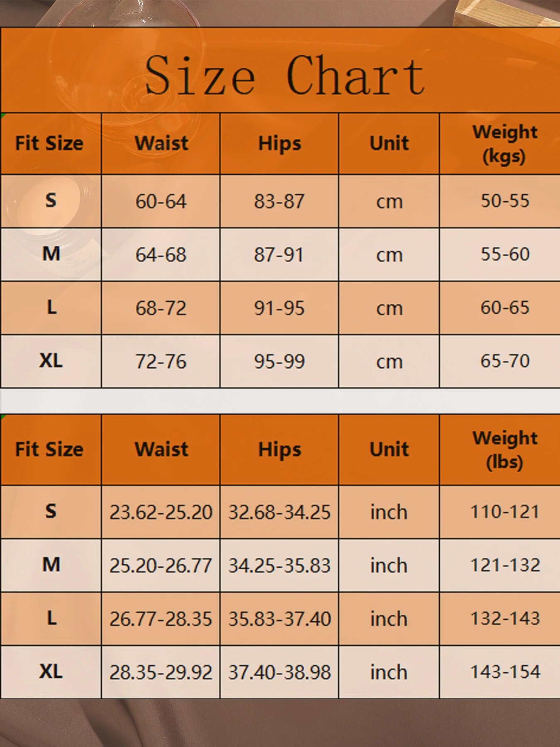Select the 35.83-37.40 hips cell

point(279,619)
